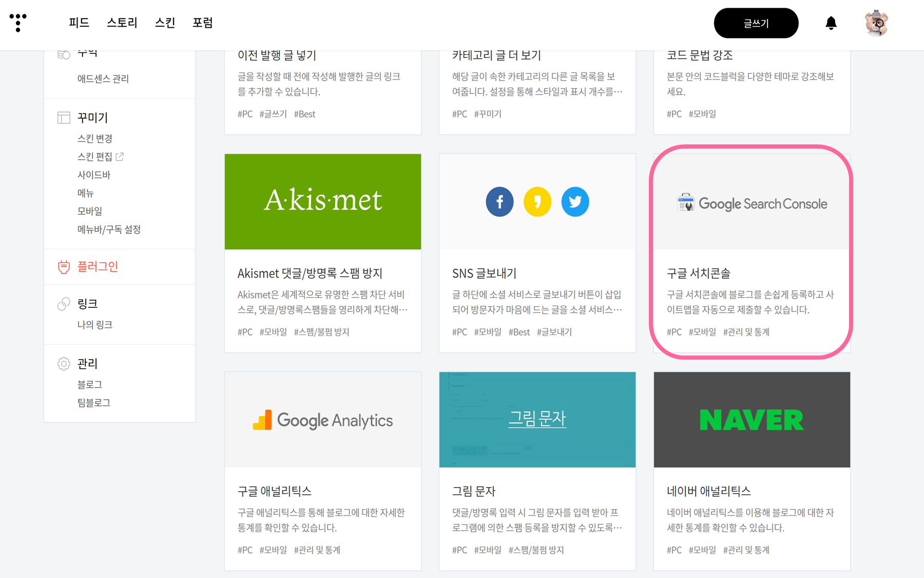This screenshot has height=578, width=924.
Task: Click the 관리 gear icon
Action: (63, 363)
